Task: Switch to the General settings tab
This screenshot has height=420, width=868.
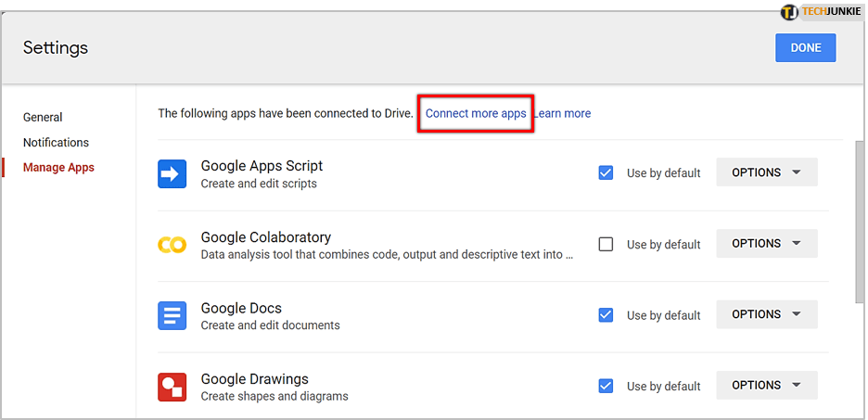Action: pyautogui.click(x=43, y=118)
